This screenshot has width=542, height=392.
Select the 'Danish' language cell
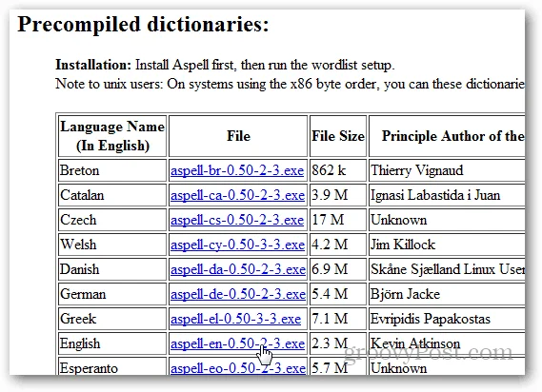pos(112,269)
